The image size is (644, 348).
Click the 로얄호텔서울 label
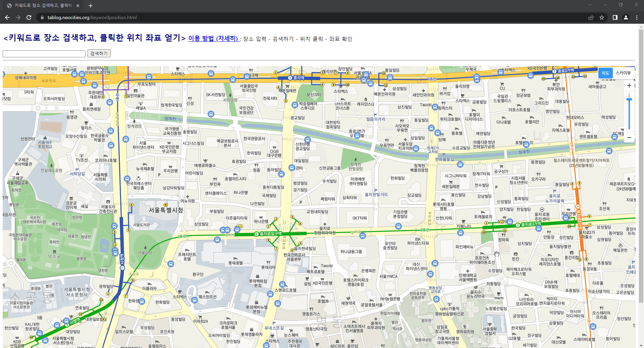(372, 305)
